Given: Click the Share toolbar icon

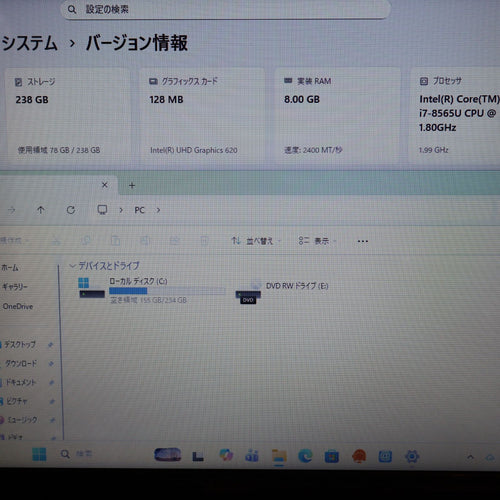Looking at the screenshot, I should (175, 240).
